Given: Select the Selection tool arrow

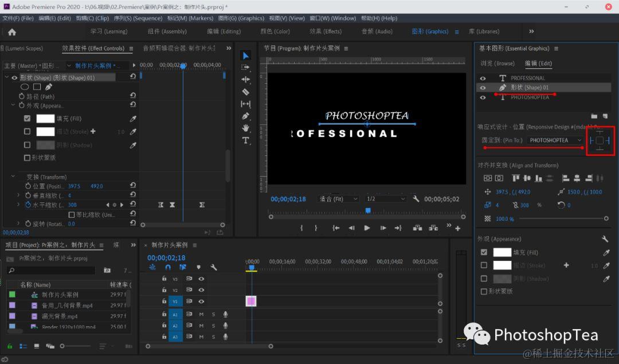Looking at the screenshot, I should click(x=245, y=56).
